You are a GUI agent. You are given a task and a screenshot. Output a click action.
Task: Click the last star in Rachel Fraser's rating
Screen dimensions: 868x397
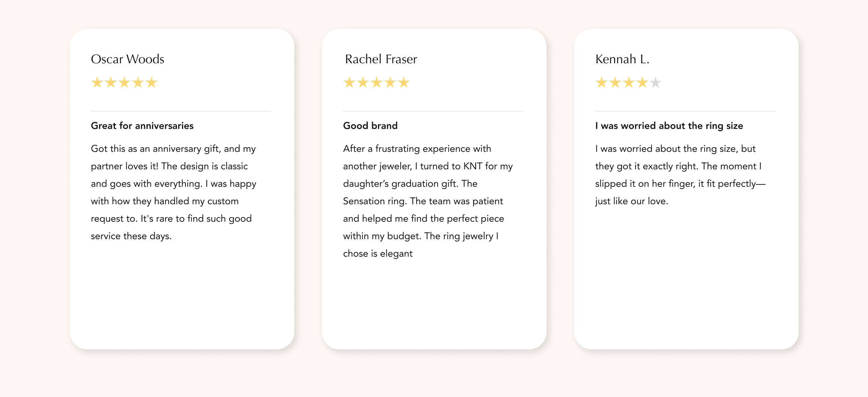[x=404, y=83]
